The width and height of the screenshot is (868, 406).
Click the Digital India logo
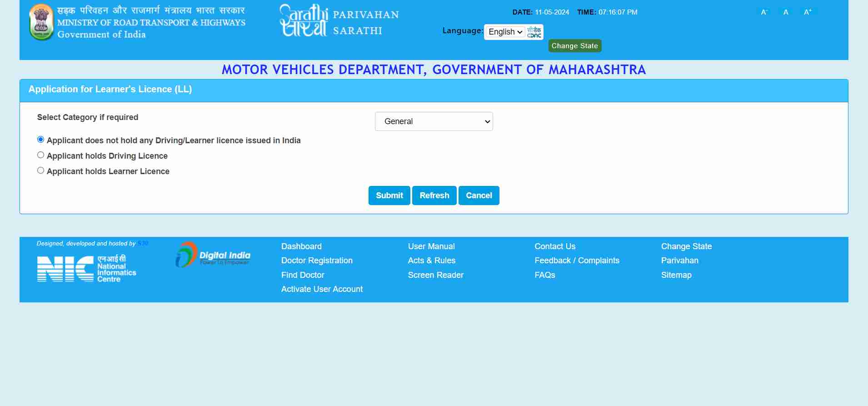coord(213,255)
